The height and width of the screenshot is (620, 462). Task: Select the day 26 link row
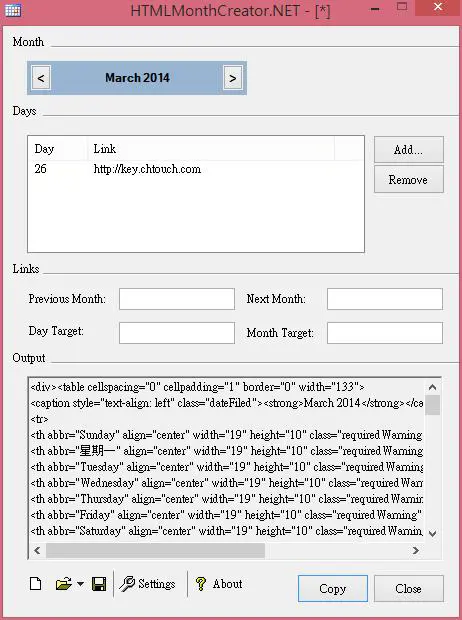[196, 169]
